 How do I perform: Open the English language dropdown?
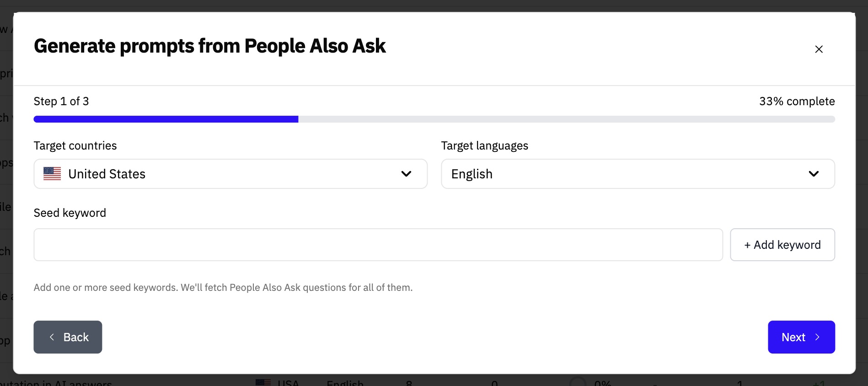(638, 174)
